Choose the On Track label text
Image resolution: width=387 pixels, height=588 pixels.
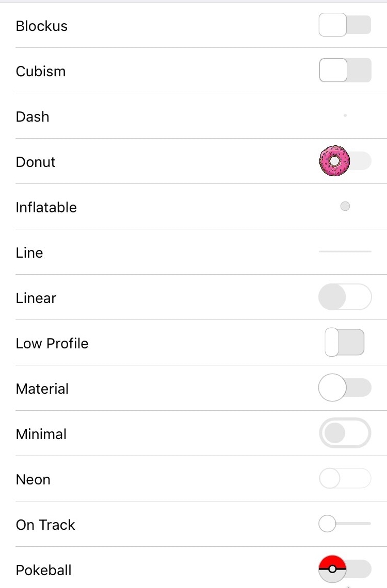(x=45, y=525)
